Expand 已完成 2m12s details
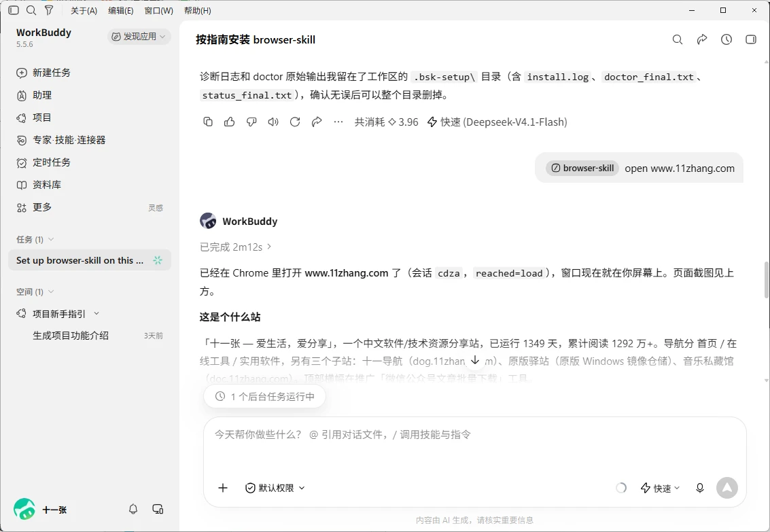This screenshot has width=770, height=532. tap(235, 247)
